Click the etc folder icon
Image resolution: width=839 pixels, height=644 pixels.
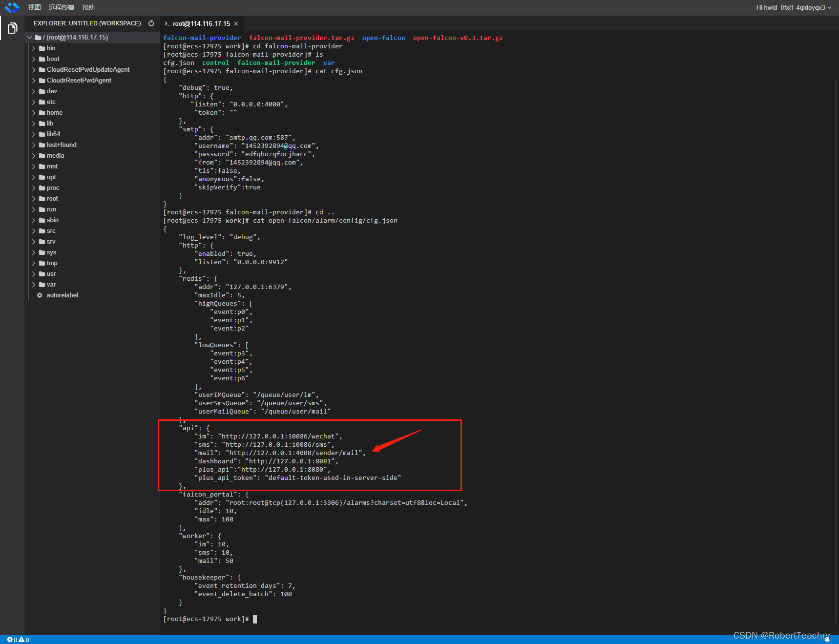[x=42, y=102]
